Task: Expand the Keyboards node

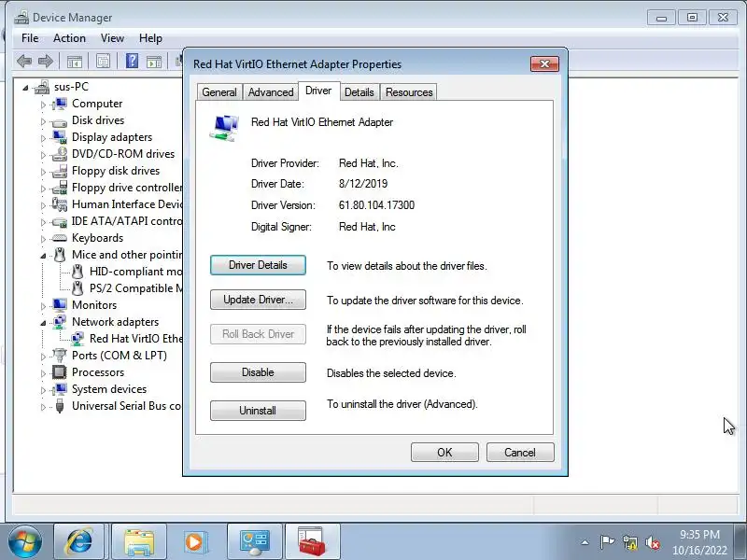Action: click(43, 239)
